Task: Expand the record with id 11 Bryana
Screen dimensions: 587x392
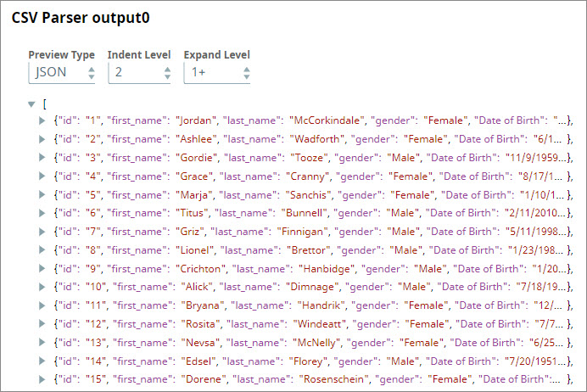Action: click(42, 305)
